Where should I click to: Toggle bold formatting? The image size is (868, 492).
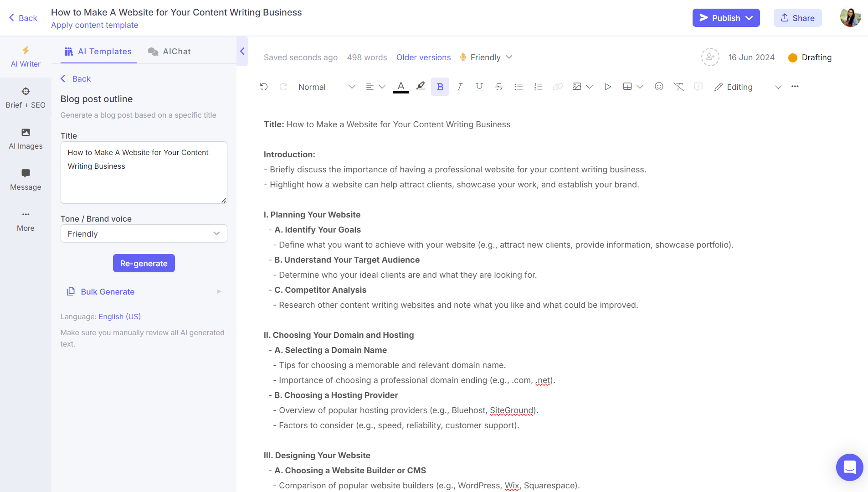click(439, 87)
